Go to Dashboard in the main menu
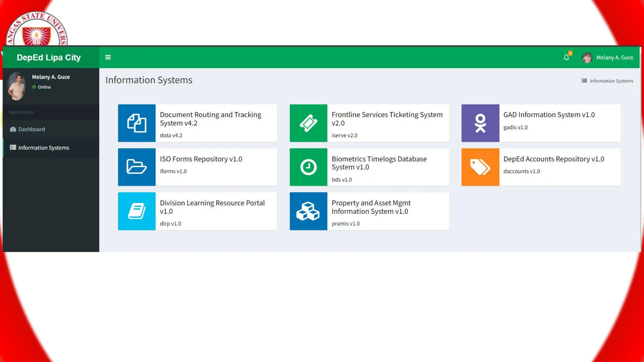Viewport: 644px width, 362px height. coord(31,129)
